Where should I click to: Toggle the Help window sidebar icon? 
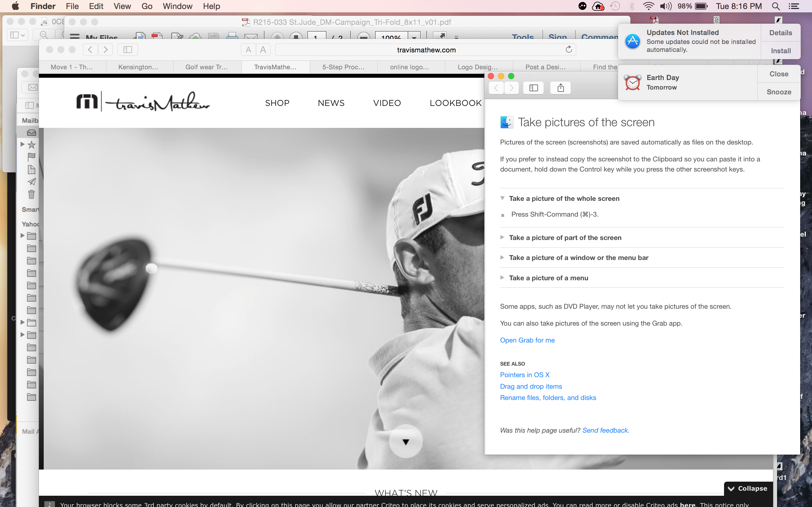[533, 88]
